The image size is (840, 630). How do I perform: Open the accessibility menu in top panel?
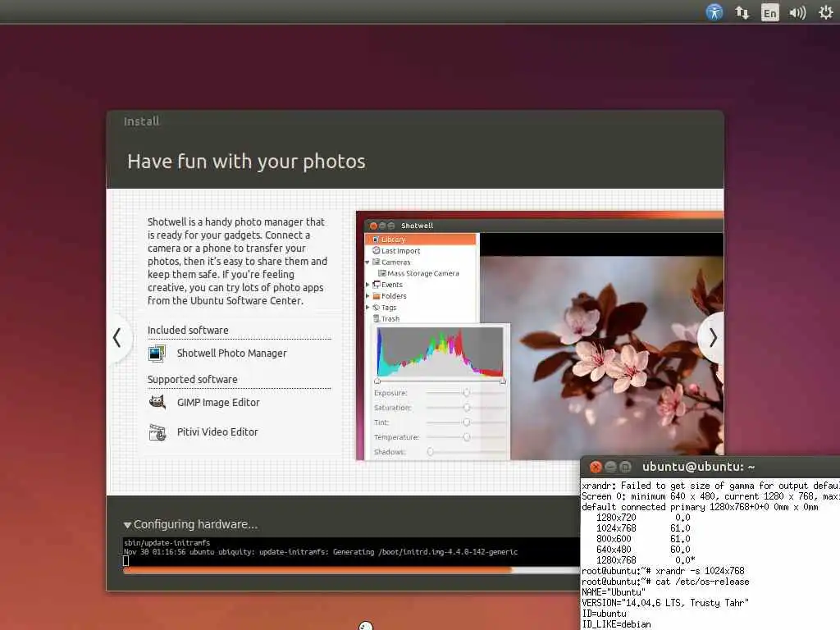point(714,11)
